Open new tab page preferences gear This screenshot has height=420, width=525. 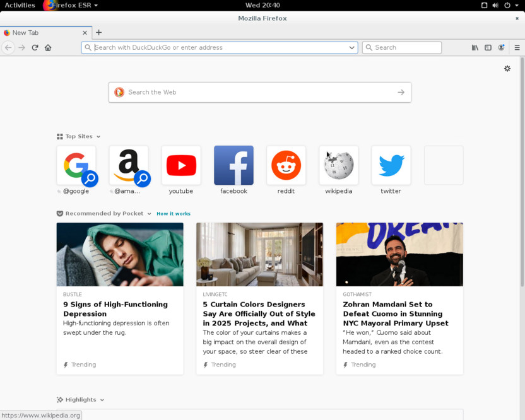pos(507,68)
